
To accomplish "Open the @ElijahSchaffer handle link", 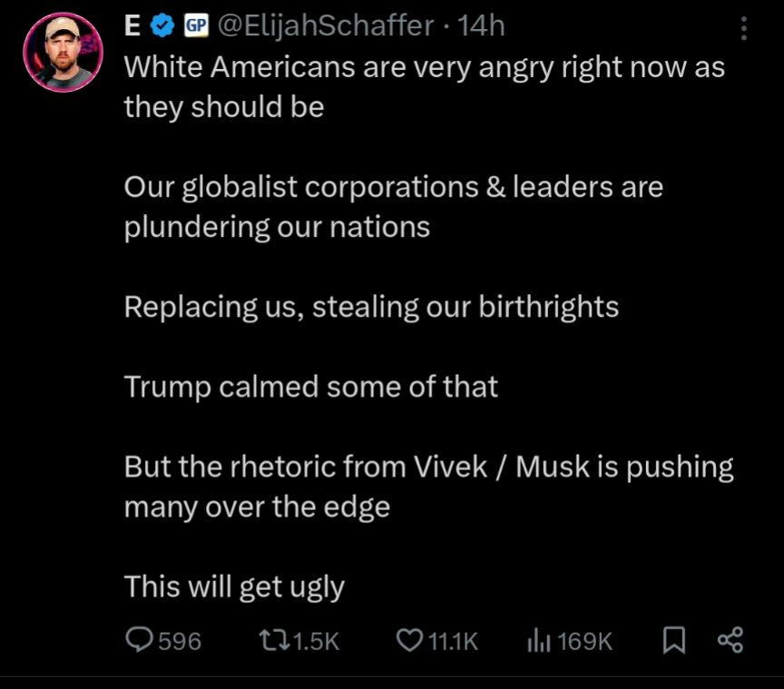I will pyautogui.click(x=325, y=26).
